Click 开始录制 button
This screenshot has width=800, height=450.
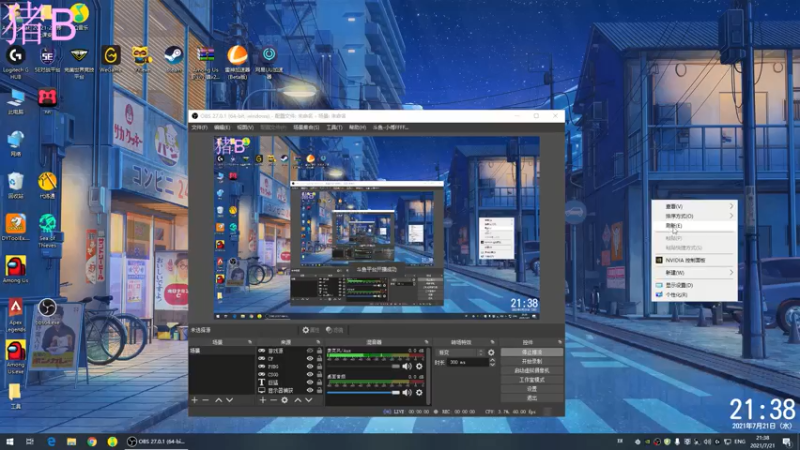(532, 361)
